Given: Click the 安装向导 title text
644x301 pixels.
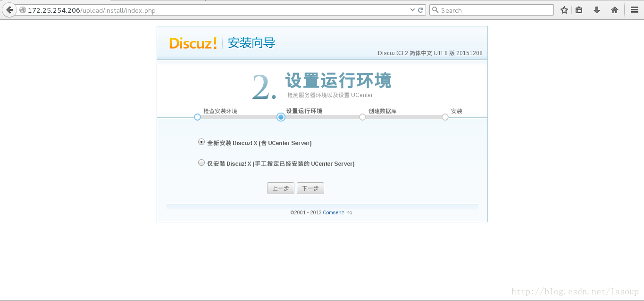Looking at the screenshot, I should [251, 43].
